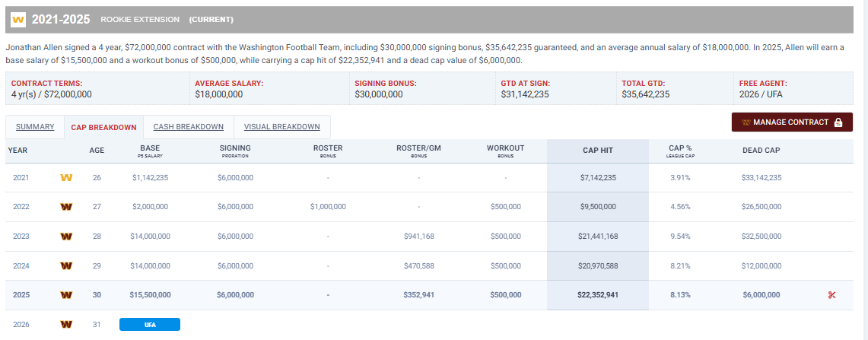
Task: Click the Manage Contract button
Action: (792, 122)
